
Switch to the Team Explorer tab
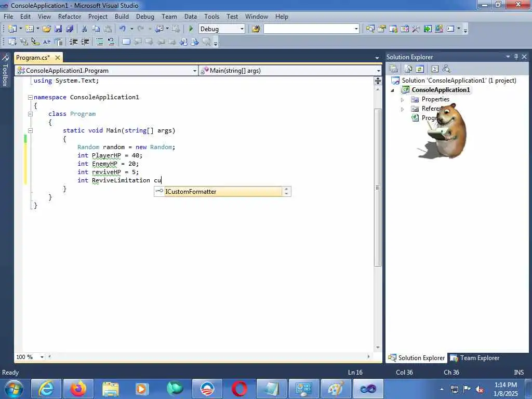tap(475, 358)
